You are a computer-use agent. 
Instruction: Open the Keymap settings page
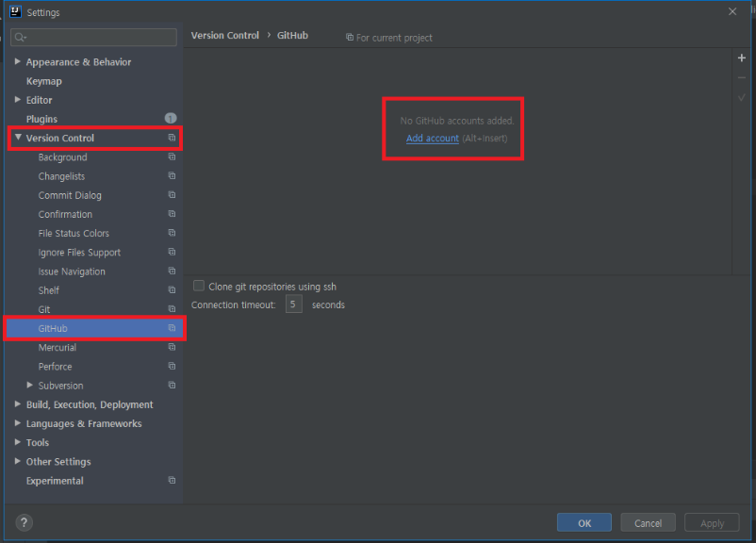[x=44, y=81]
